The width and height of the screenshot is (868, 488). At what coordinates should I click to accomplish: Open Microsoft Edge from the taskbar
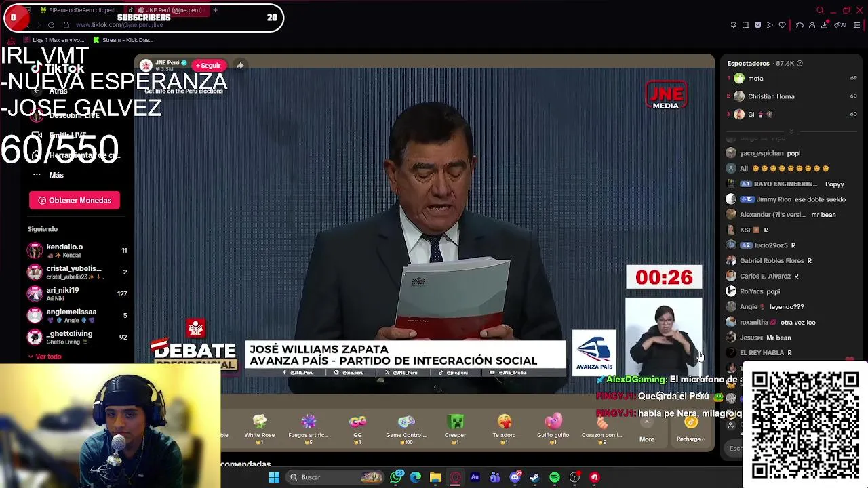(x=416, y=477)
